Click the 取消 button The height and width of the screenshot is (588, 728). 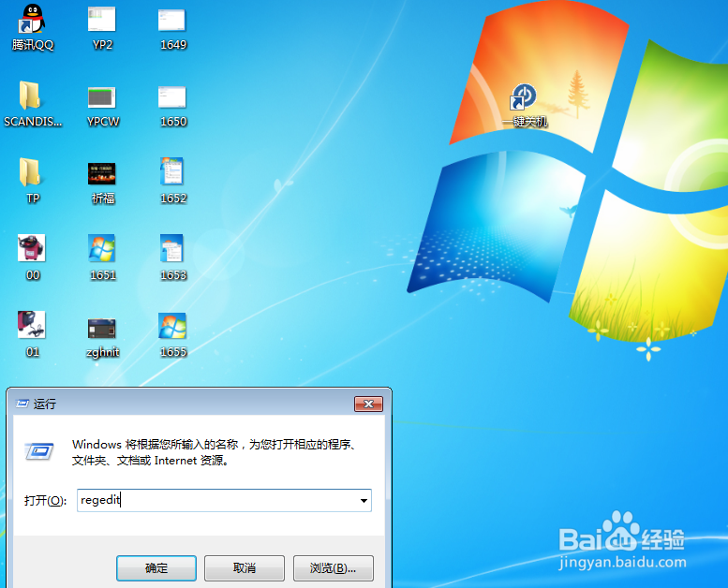point(245,568)
